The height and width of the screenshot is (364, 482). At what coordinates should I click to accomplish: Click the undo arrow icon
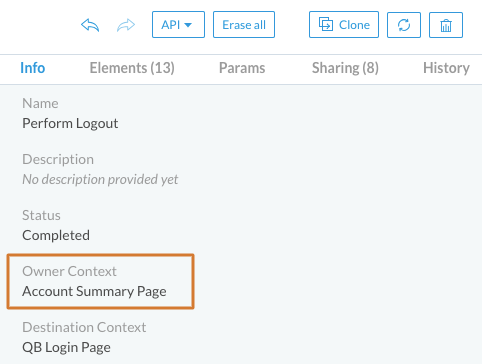coord(90,25)
